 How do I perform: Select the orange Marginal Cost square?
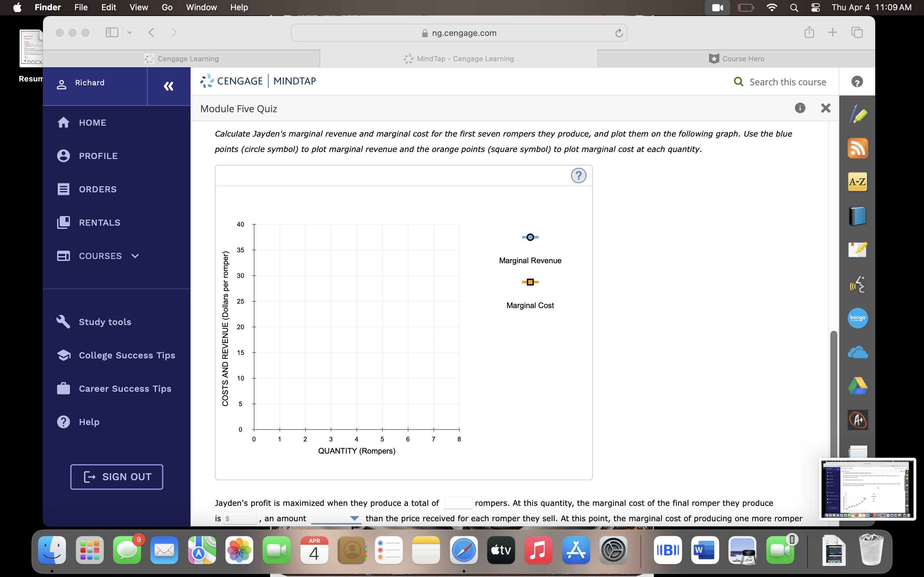point(530,282)
